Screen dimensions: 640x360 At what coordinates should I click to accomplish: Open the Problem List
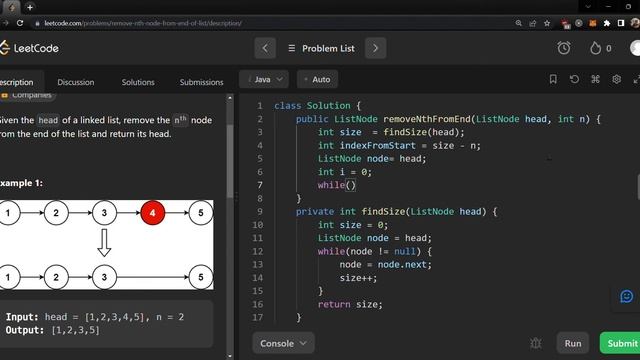pyautogui.click(x=321, y=48)
